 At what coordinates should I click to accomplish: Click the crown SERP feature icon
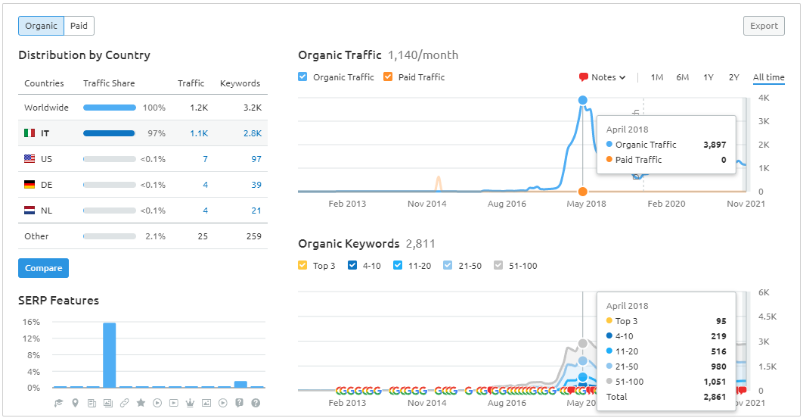click(x=190, y=403)
